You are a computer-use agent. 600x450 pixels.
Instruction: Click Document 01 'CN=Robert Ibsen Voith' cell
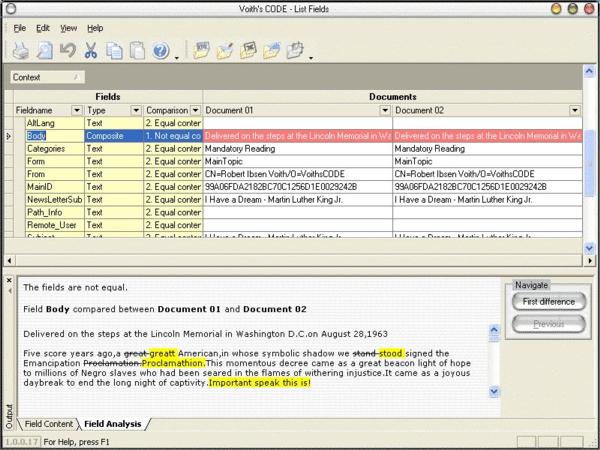(297, 174)
